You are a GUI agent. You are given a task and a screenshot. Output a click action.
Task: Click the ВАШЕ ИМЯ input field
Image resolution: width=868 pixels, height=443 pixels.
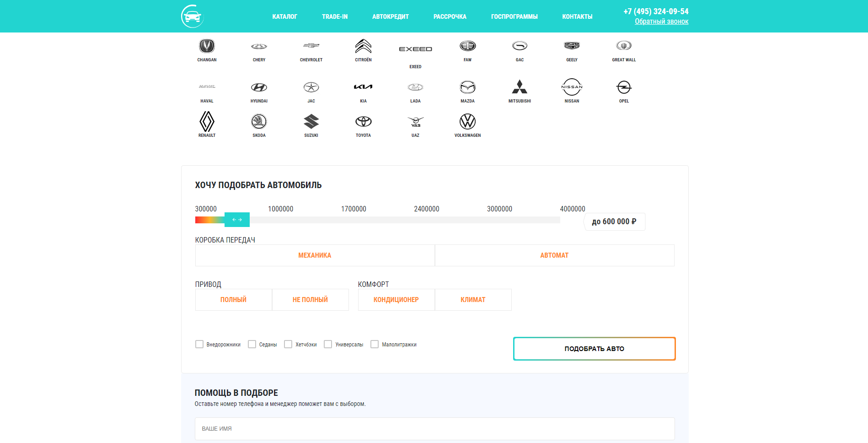click(x=434, y=429)
